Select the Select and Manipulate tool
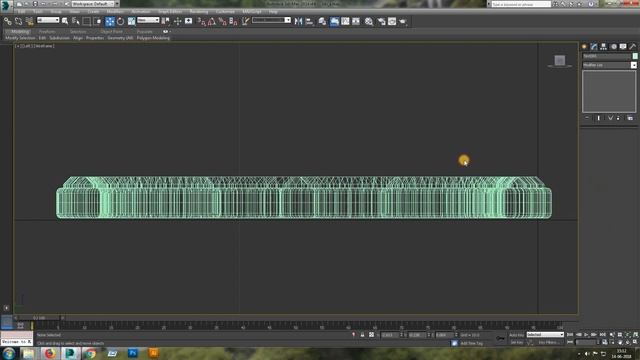Image resolution: width=640 pixels, height=360 pixels. point(178,21)
